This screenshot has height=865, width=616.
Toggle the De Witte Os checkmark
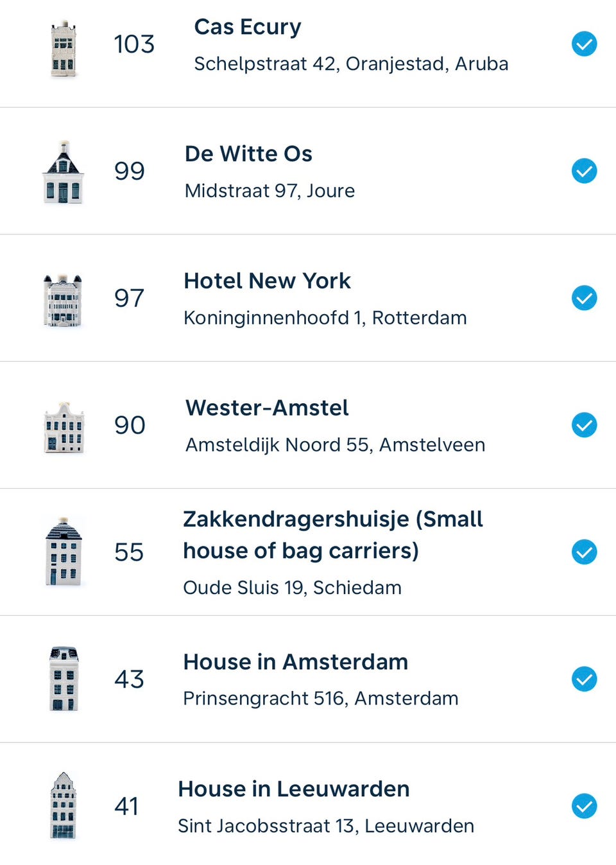pos(584,171)
